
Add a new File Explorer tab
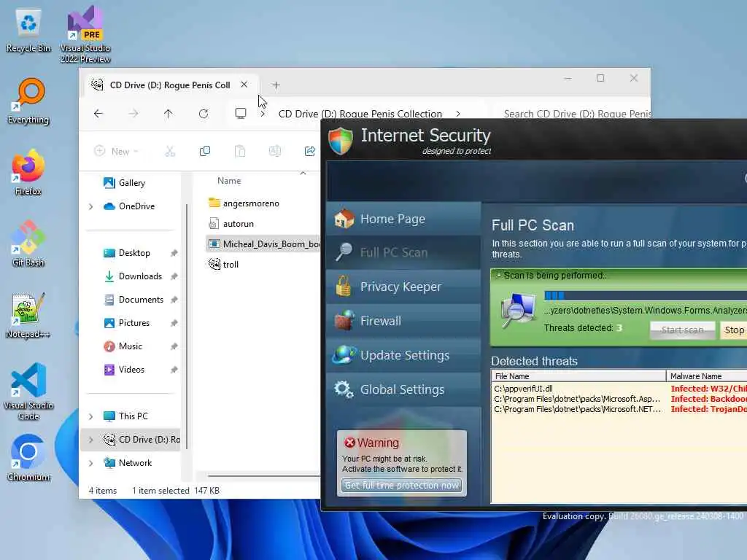click(x=276, y=85)
